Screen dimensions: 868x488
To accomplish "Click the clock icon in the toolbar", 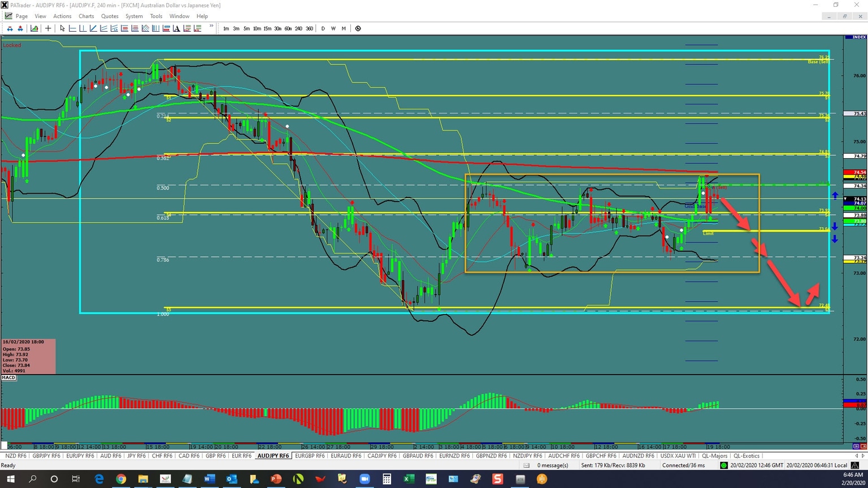I will [357, 28].
